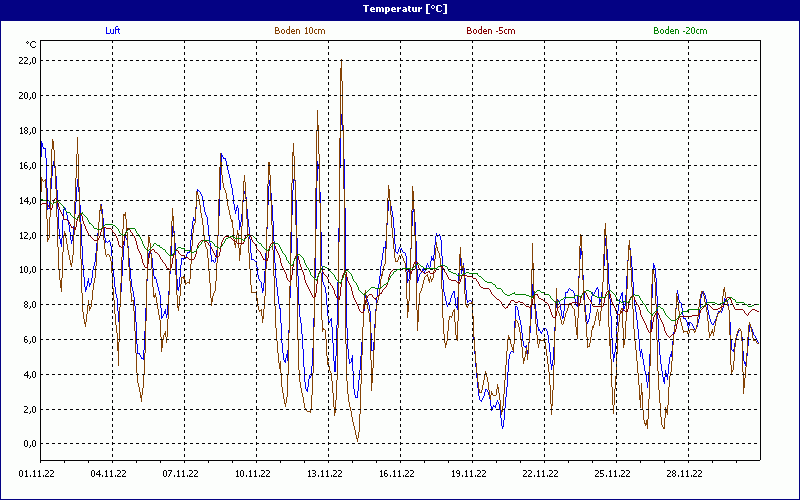Viewport: 800px width, 500px height.
Task: Click the 22.11.22 date label
Action: tap(540, 475)
